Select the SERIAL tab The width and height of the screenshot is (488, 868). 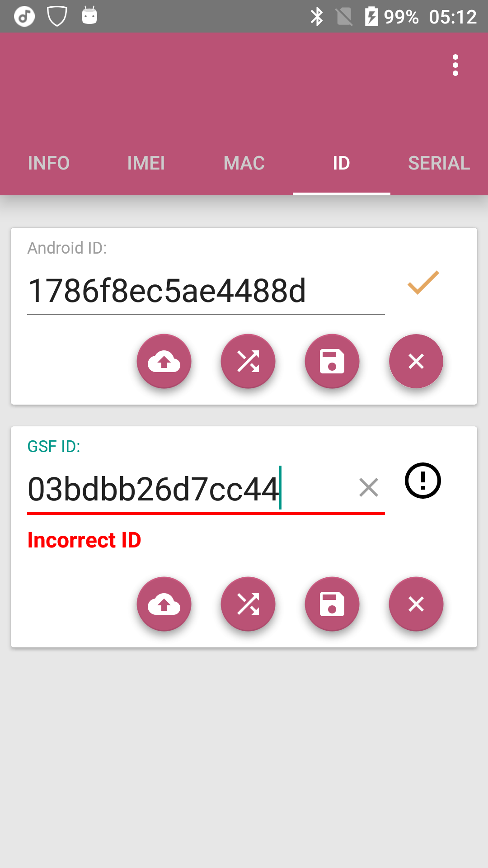click(439, 163)
